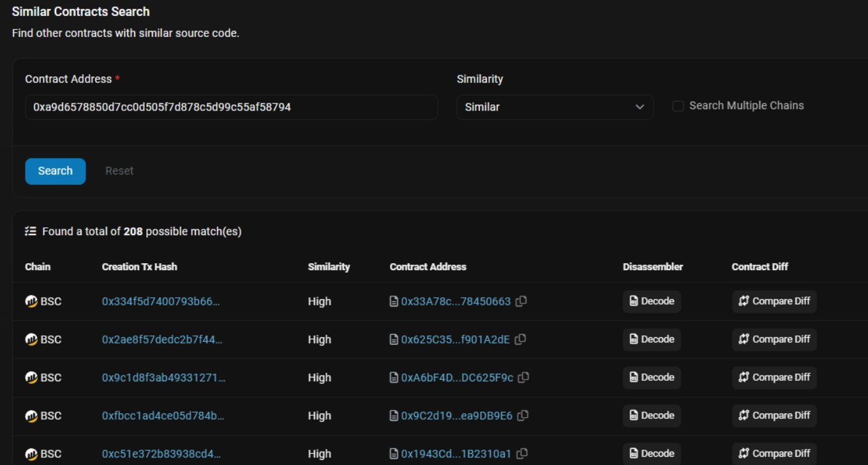Click the High similarity value in the 0x9c1d8f3a row
Screen dimensions: 868x465
tap(320, 377)
